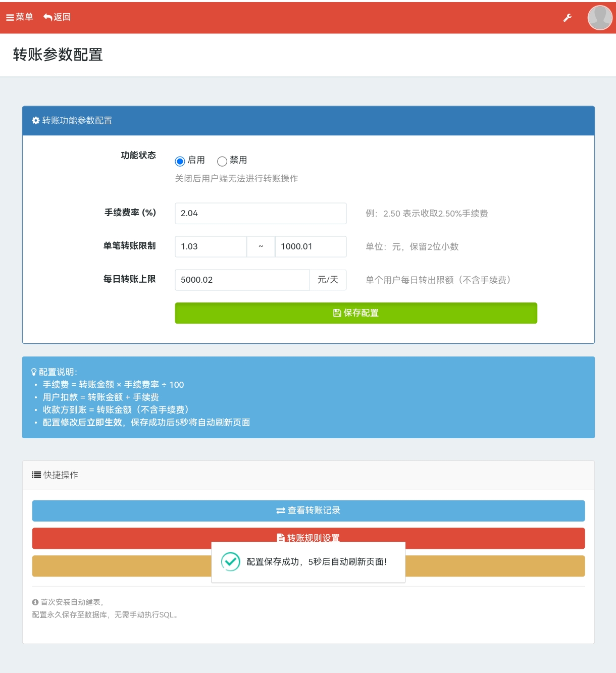Click the list icon next to 快捷操作
Viewport: 616px width, 673px height.
coord(36,474)
